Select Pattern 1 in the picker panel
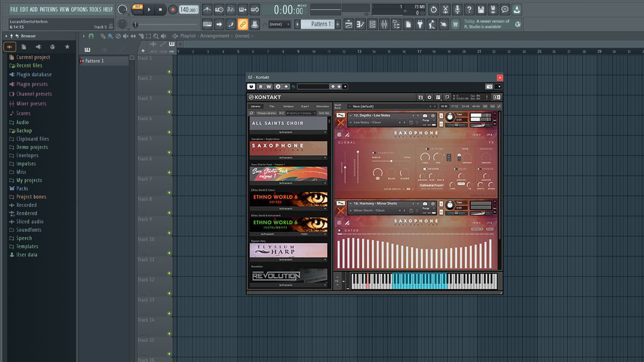Image resolution: width=644 pixels, height=362 pixels. (x=104, y=61)
